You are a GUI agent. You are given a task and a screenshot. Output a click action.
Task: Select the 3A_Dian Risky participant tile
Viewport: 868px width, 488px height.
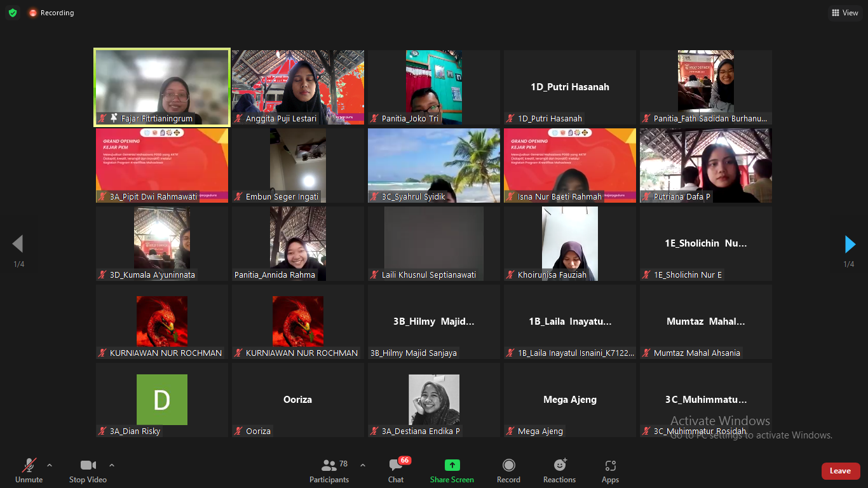click(x=162, y=400)
